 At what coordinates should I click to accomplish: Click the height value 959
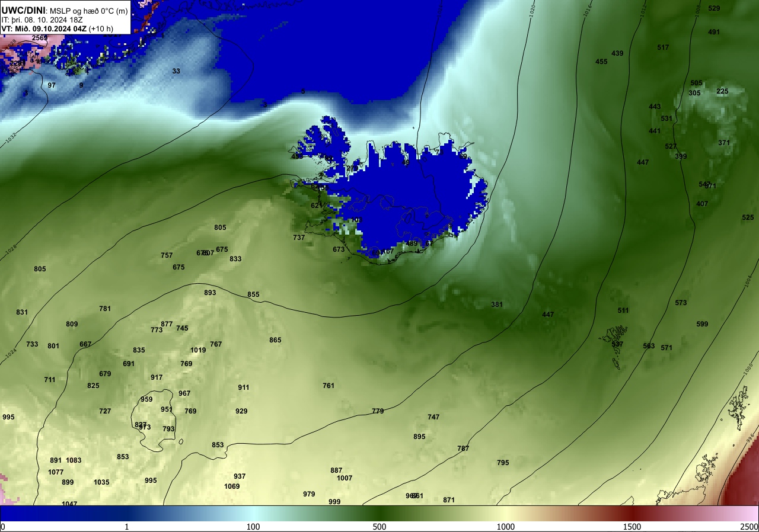click(x=146, y=399)
